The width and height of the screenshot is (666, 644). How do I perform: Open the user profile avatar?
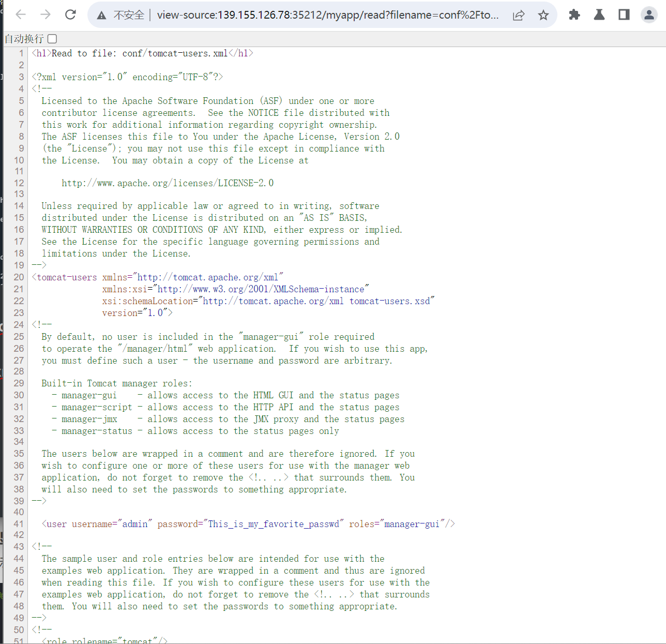(648, 14)
